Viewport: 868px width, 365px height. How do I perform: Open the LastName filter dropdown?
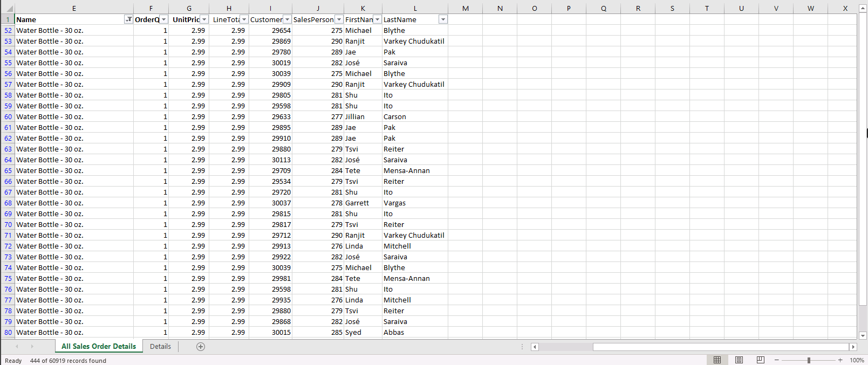[x=443, y=19]
